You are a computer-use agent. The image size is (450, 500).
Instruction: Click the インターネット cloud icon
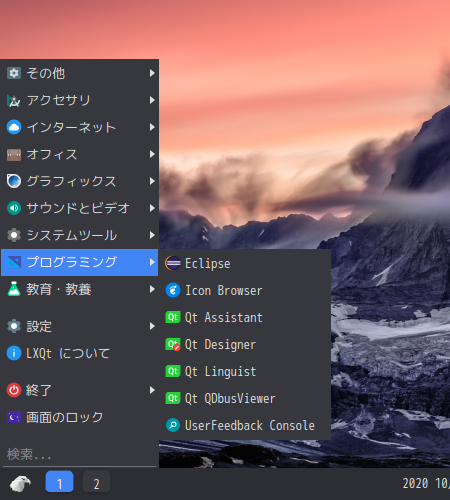tap(14, 127)
